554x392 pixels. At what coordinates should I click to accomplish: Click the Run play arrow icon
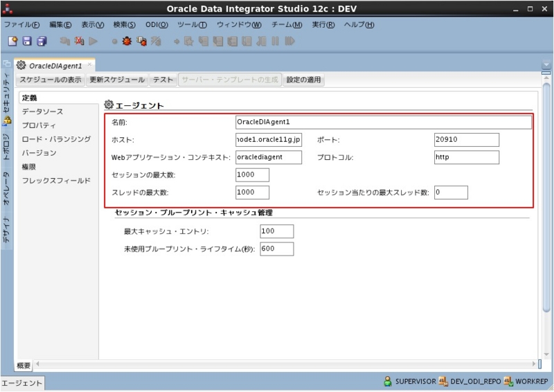click(93, 41)
